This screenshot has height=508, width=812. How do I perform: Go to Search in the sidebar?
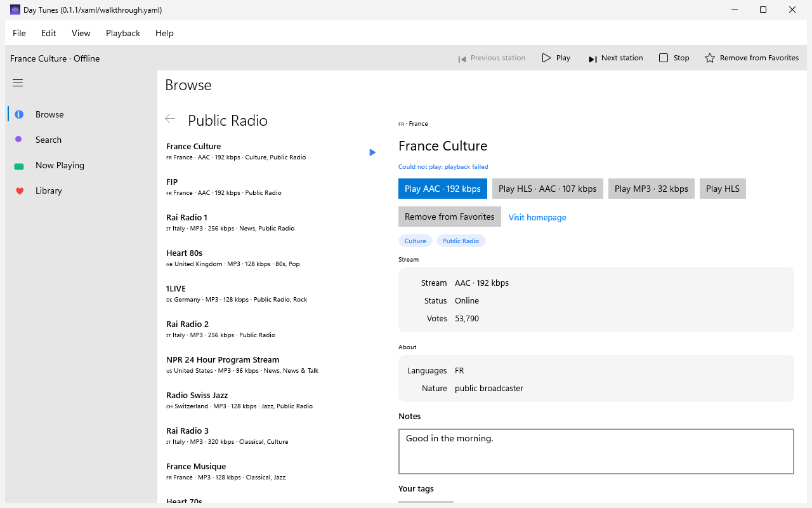point(81,140)
